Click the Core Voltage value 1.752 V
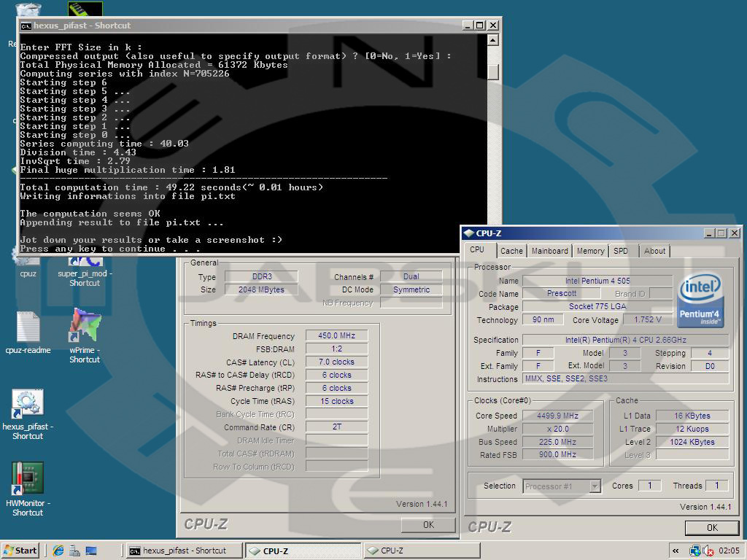 (648, 319)
